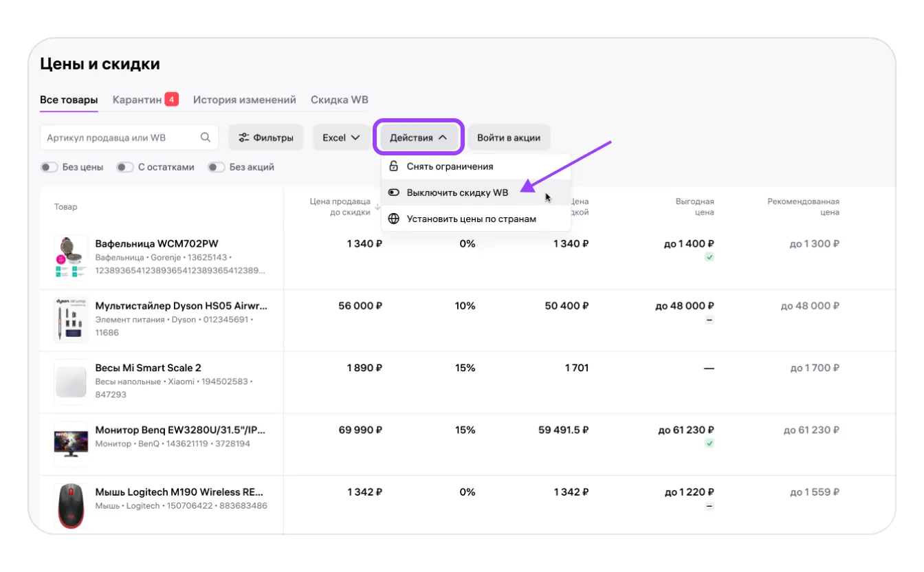Screen dimensions: 924x572
Task: Open the Excel dropdown
Action: click(x=341, y=137)
